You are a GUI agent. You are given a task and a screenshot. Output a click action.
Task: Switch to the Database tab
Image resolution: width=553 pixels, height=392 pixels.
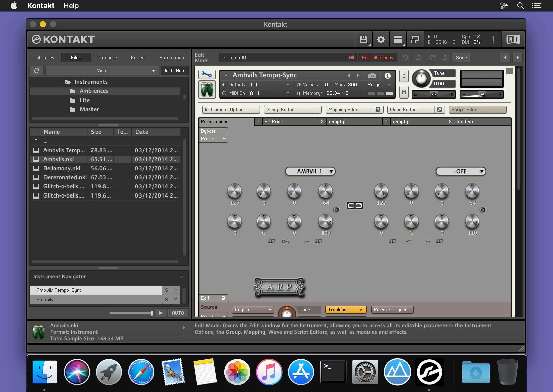107,57
